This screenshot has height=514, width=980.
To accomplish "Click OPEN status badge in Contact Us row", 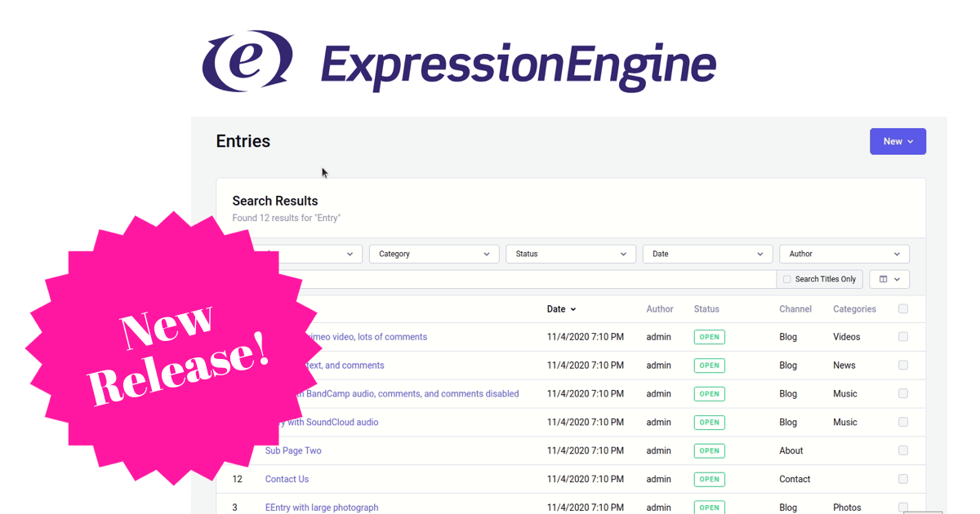I will [x=709, y=479].
